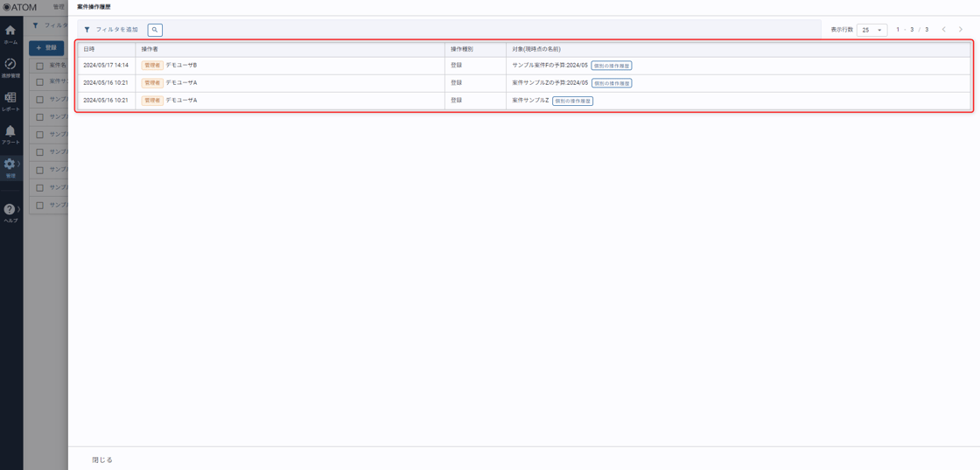Image resolution: width=980 pixels, height=470 pixels.
Task: Tick the checkbox beside the 案件サ row
Action: click(39, 81)
